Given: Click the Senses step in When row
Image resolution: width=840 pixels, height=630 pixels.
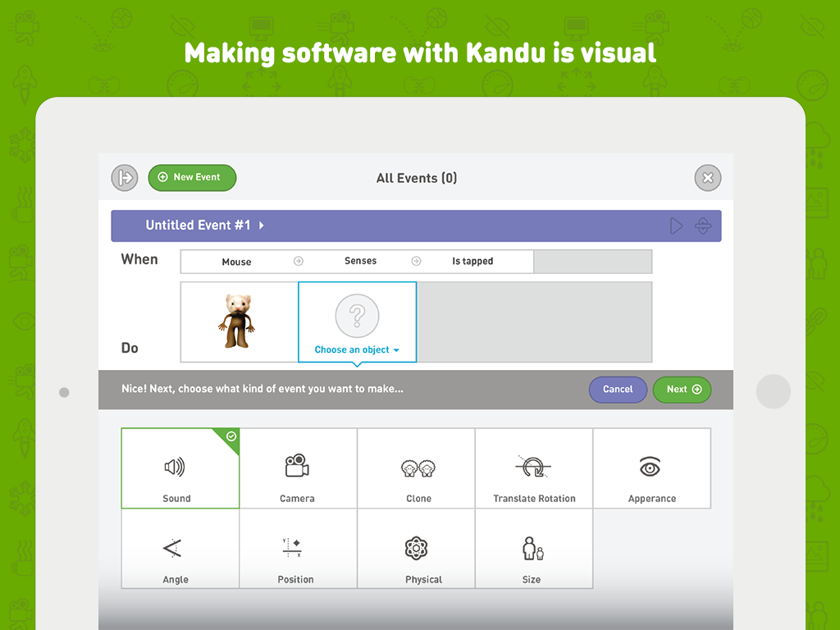Looking at the screenshot, I should click(x=360, y=262).
